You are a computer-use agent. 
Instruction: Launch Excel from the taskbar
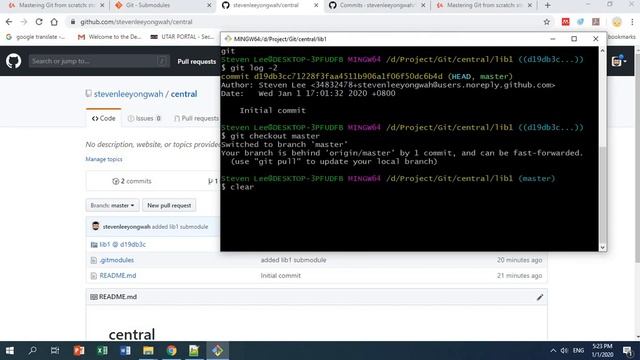(102, 351)
